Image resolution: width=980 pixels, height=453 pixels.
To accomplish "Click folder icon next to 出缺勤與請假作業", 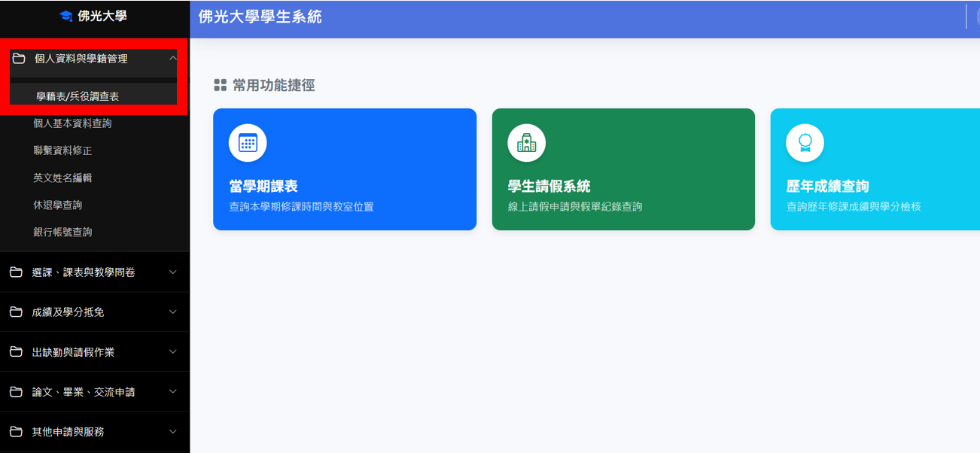I will (x=16, y=351).
